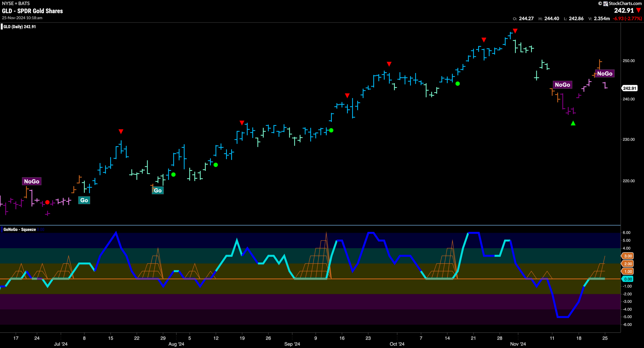Select the rightmost NoGo label near 25 Nov
Viewport: 644px width, 348px height.
click(605, 73)
